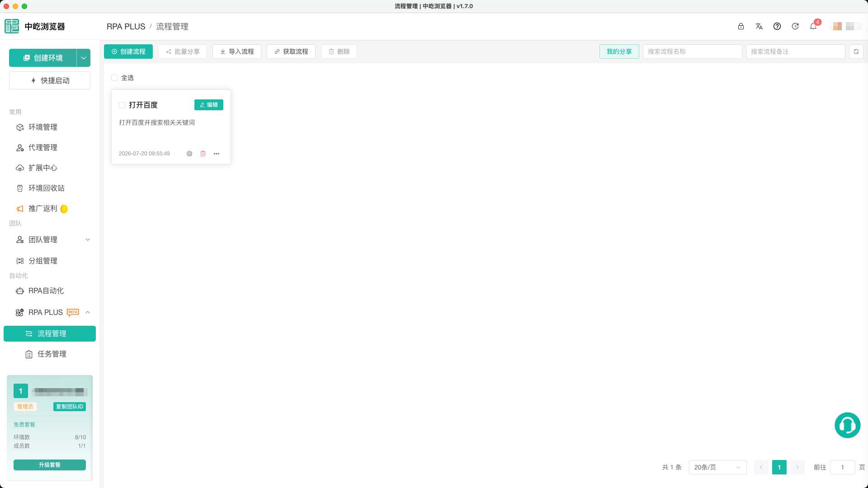The image size is (868, 488).
Task: Open 环境管理 in the sidebar
Action: pyautogui.click(x=50, y=127)
